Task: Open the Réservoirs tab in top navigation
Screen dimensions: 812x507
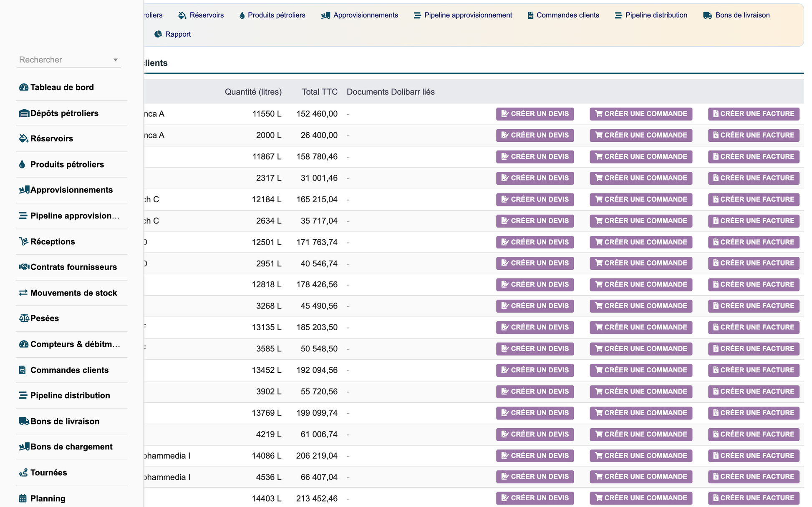Action: pyautogui.click(x=201, y=15)
